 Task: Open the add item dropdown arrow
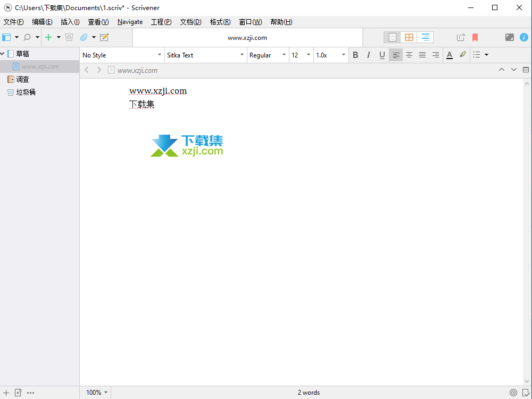[x=59, y=37]
